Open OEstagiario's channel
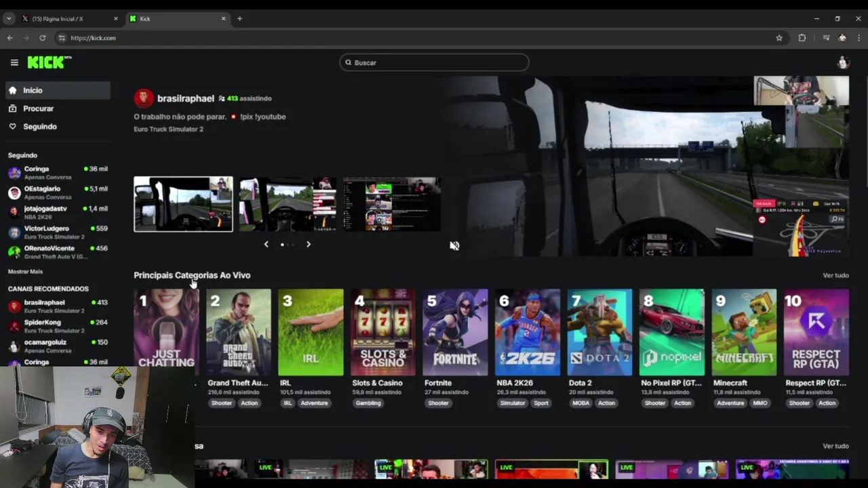The width and height of the screenshot is (868, 488). 58,192
